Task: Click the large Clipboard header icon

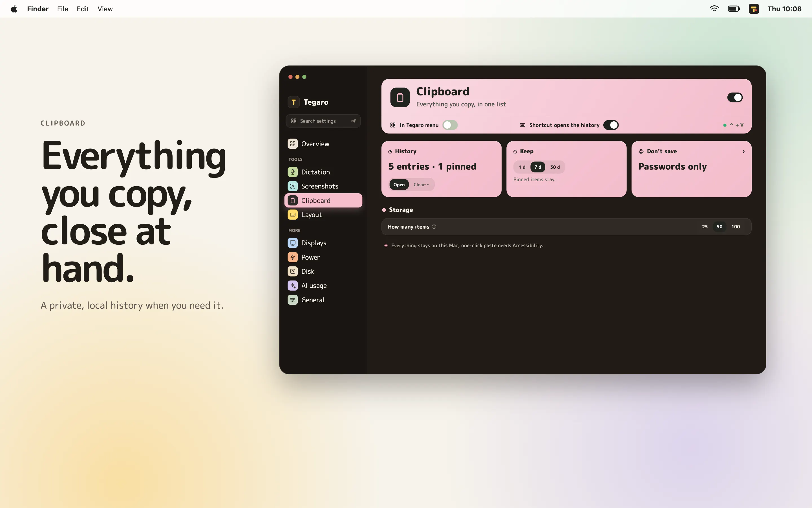Action: click(400, 97)
